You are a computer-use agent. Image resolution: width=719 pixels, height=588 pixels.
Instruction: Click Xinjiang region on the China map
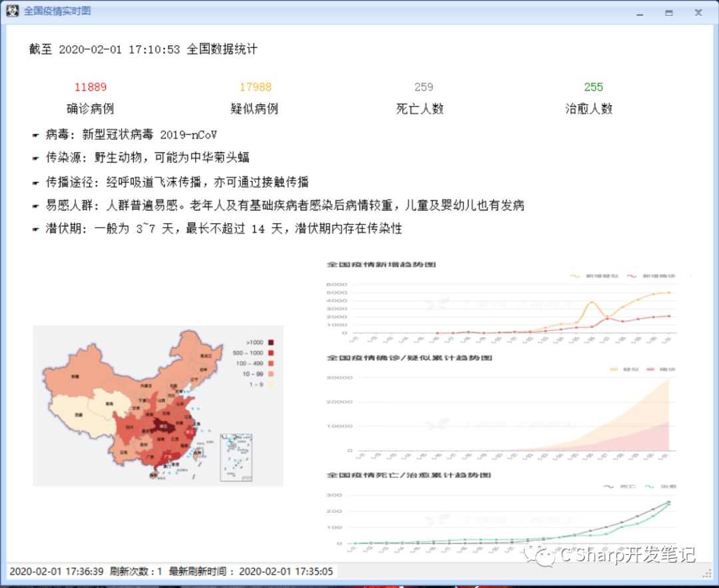[75, 375]
